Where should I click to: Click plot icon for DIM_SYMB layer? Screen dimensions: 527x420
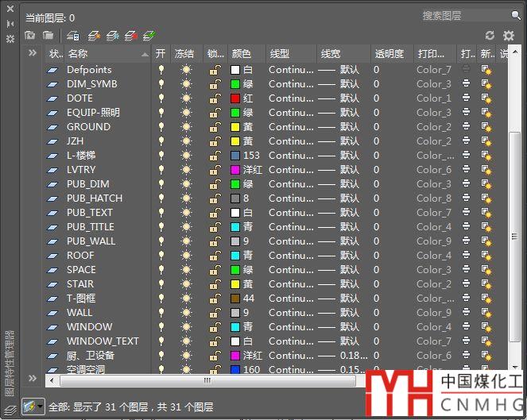click(466, 83)
